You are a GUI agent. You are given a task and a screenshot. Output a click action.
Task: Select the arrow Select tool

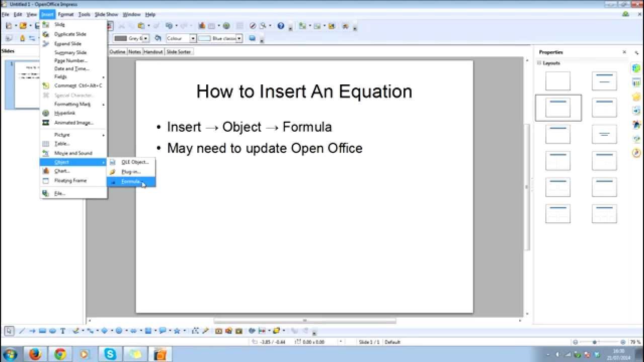9,331
